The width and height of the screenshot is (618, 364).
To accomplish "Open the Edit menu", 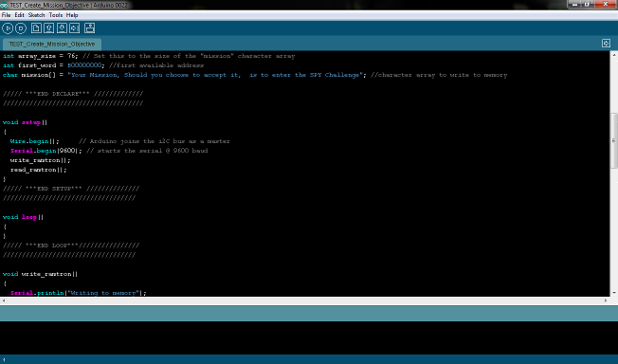I will coord(19,15).
